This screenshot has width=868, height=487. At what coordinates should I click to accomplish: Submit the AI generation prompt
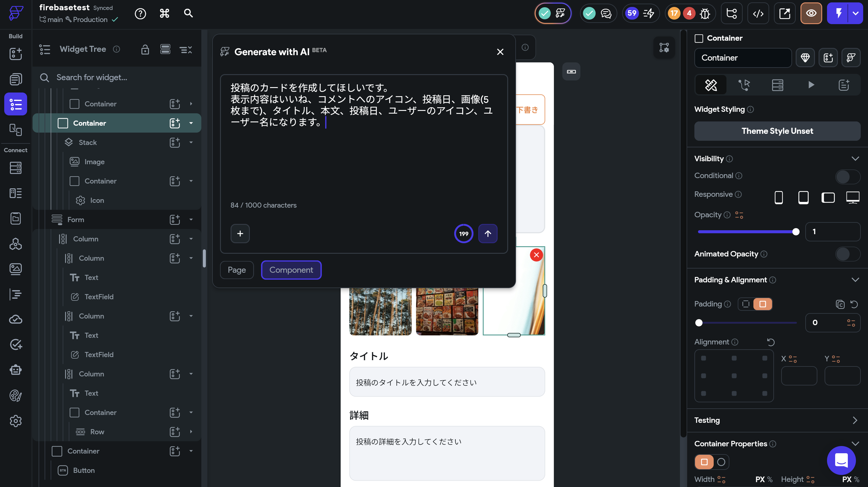488,233
